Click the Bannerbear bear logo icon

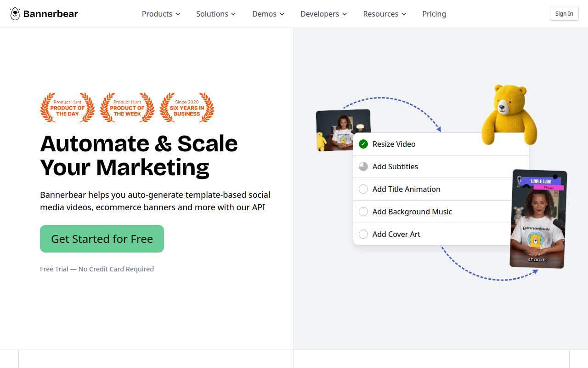tap(15, 14)
